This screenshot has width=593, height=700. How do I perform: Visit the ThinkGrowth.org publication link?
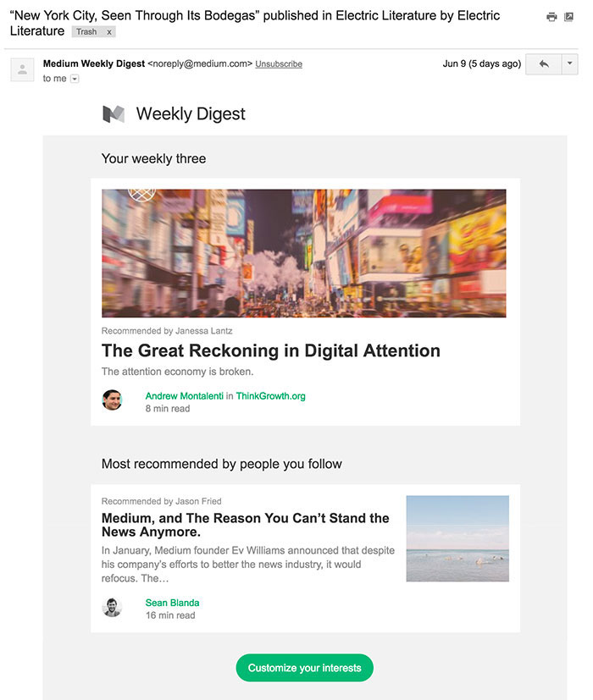(x=270, y=396)
